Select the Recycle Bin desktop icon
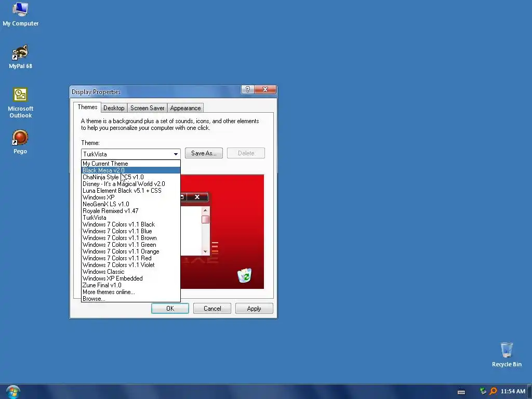532x399 pixels. tap(507, 355)
